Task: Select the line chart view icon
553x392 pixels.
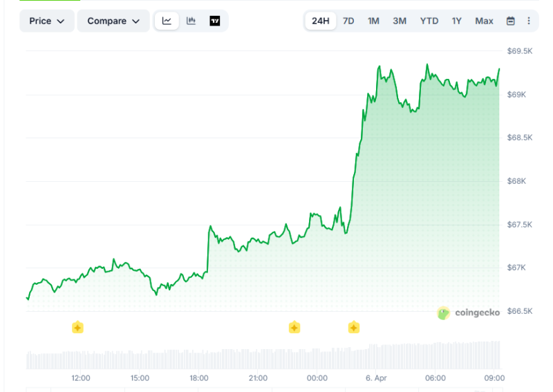Action: [x=167, y=21]
